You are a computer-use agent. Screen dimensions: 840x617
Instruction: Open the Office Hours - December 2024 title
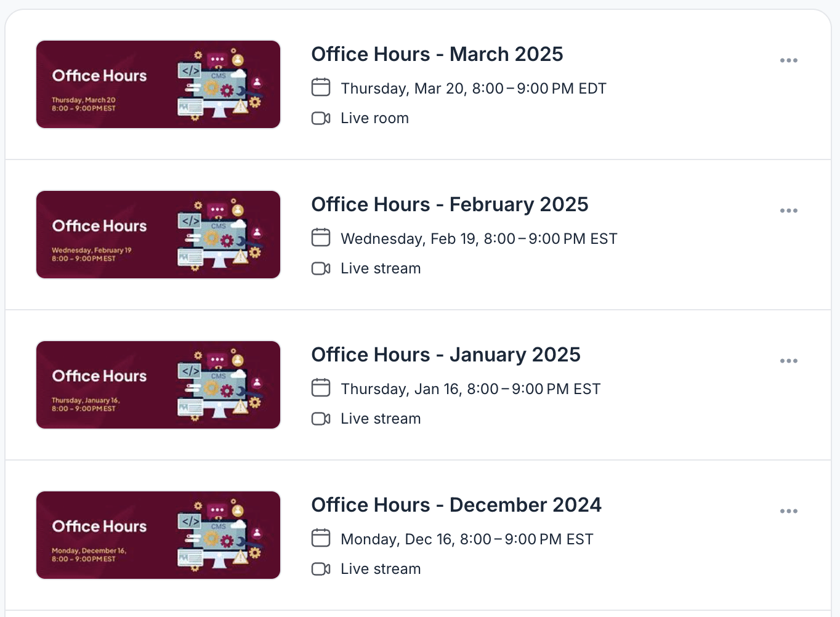pyautogui.click(x=456, y=505)
